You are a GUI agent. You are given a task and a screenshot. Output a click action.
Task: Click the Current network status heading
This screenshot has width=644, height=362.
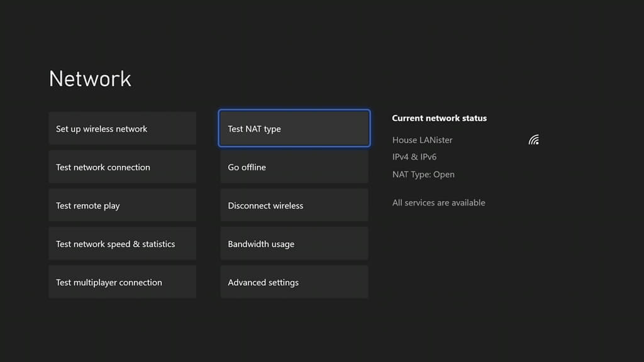439,118
